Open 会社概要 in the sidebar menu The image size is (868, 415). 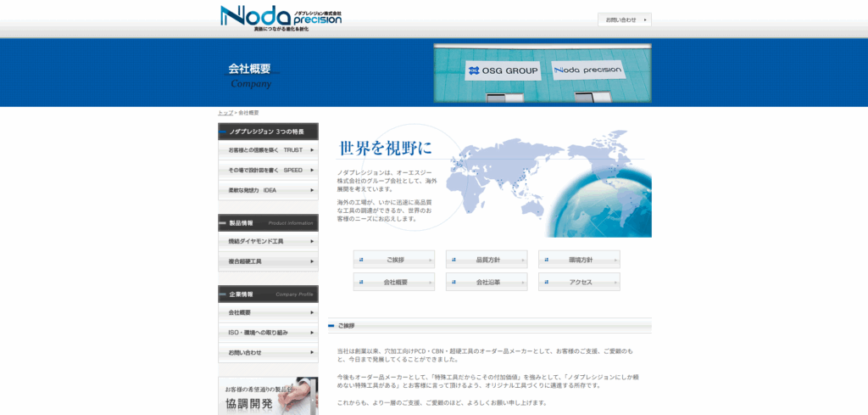tap(268, 313)
